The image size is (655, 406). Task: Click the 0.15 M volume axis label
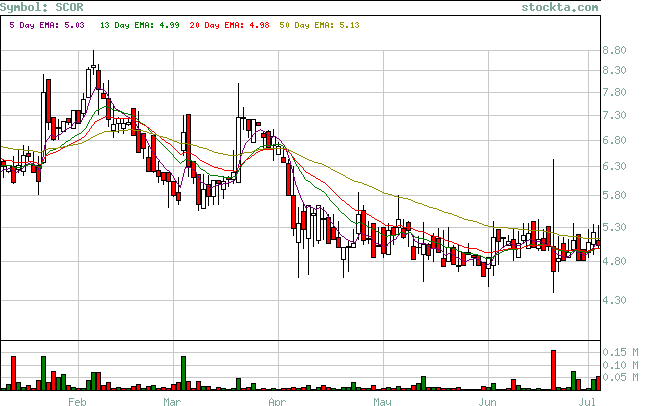coord(620,353)
